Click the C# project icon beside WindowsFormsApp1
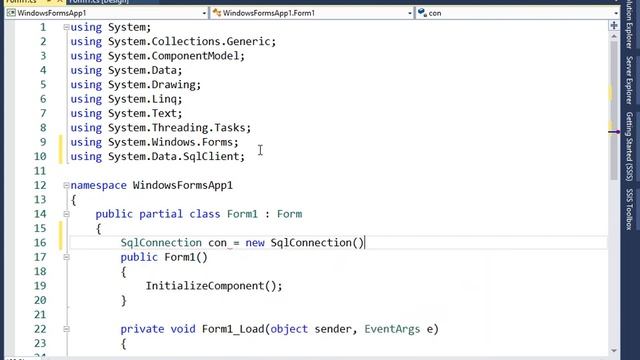The image size is (640, 360). coord(11,13)
